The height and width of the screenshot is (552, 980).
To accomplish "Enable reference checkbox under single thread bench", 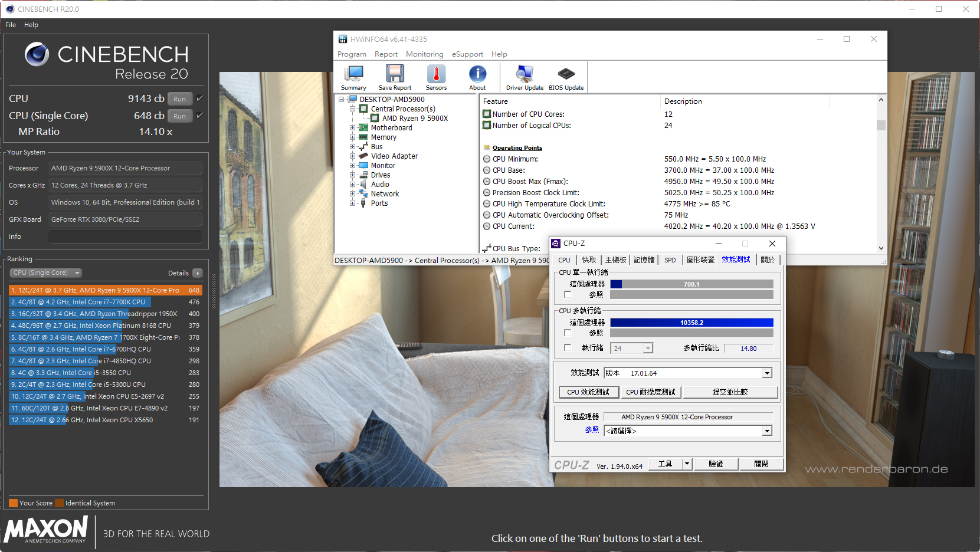I will point(568,294).
